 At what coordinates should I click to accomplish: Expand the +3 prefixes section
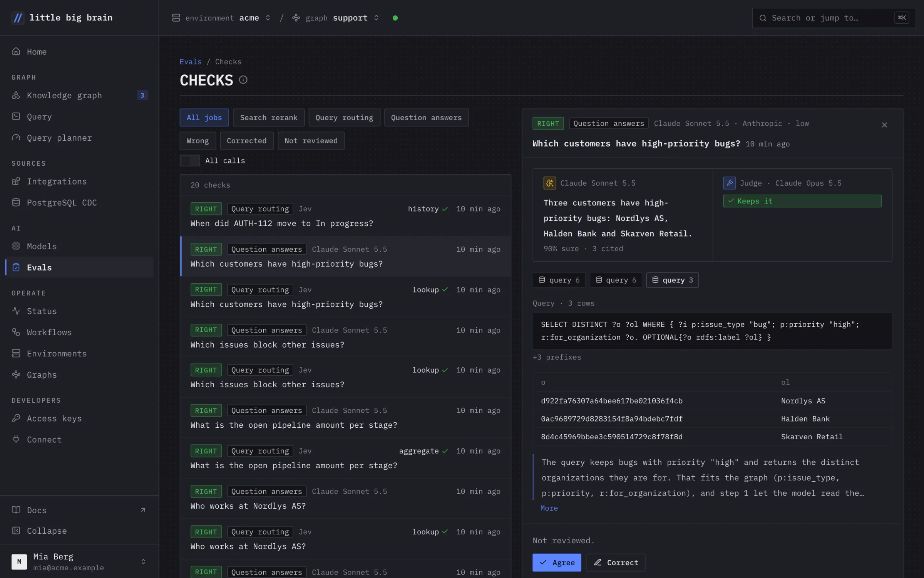(x=557, y=357)
